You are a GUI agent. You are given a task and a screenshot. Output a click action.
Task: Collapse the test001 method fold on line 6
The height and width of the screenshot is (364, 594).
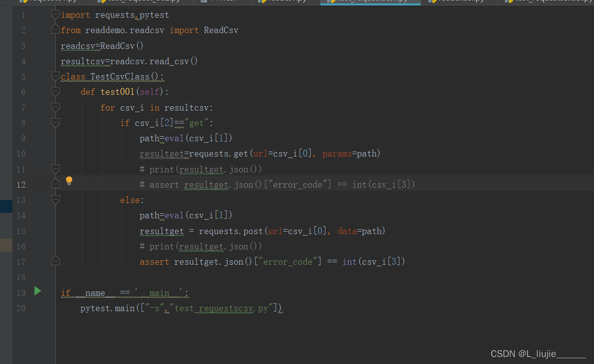(x=55, y=92)
